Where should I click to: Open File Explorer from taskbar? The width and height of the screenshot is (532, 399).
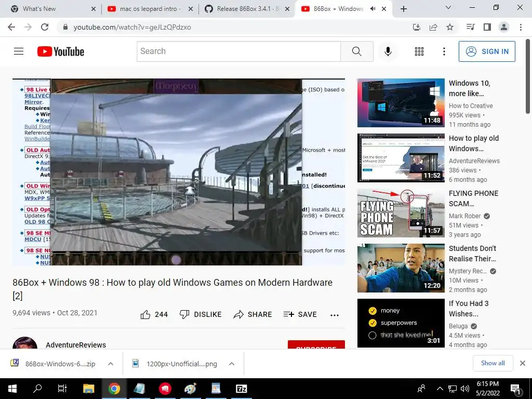[x=88, y=389]
